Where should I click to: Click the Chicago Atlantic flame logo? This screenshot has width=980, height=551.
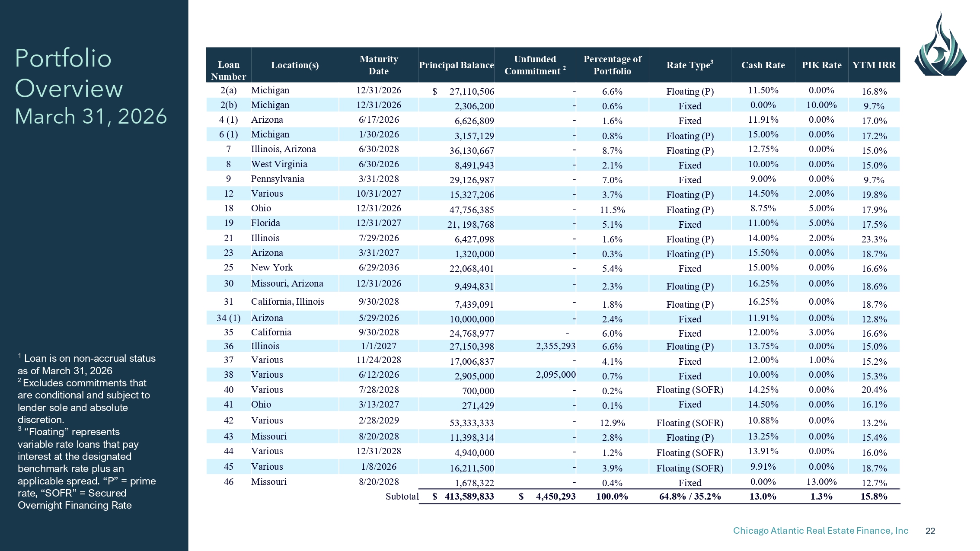pyautogui.click(x=940, y=44)
